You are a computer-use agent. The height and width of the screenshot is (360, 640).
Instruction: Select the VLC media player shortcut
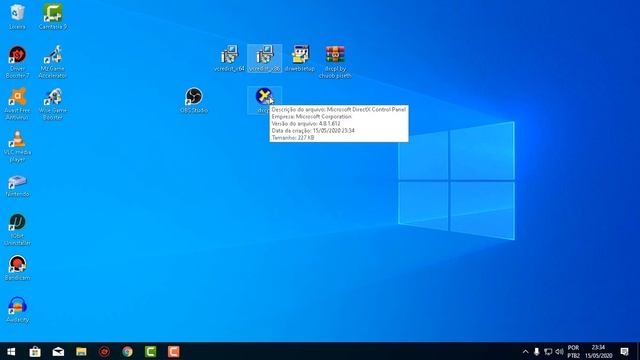[x=18, y=146]
